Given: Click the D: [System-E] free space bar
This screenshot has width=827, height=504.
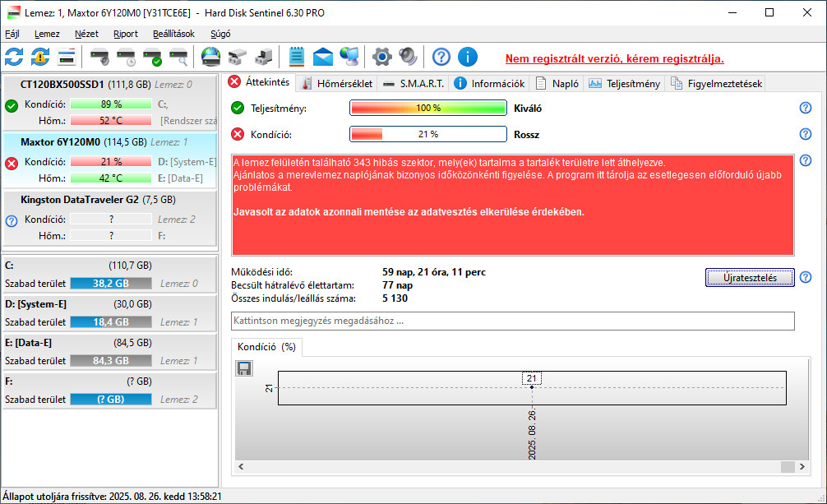Looking at the screenshot, I should (111, 322).
